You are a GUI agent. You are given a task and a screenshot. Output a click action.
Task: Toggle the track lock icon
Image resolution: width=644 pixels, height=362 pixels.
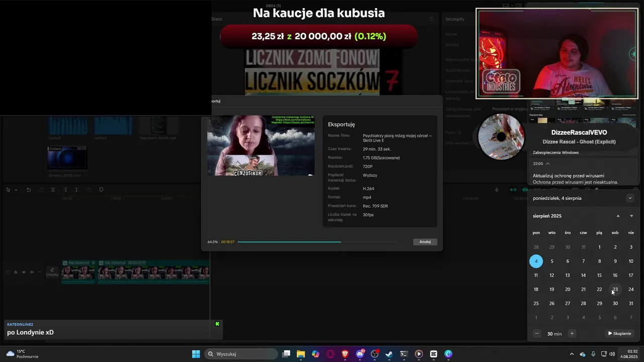click(x=16, y=272)
